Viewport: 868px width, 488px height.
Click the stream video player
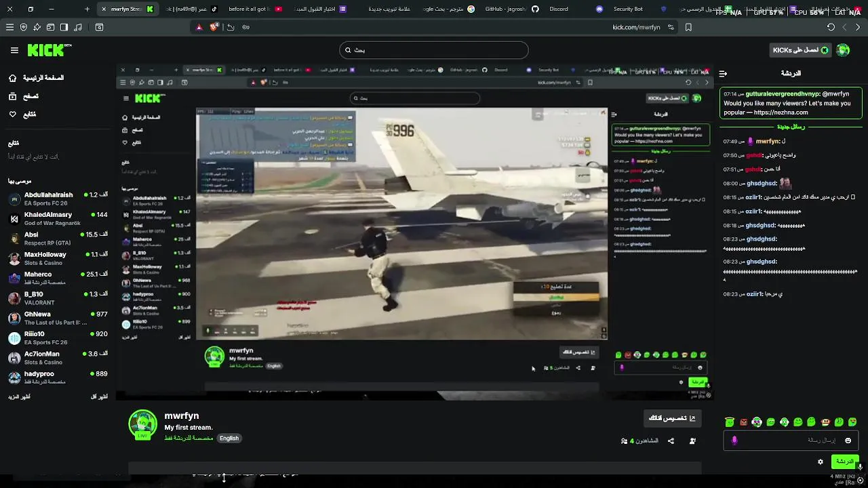415,230
